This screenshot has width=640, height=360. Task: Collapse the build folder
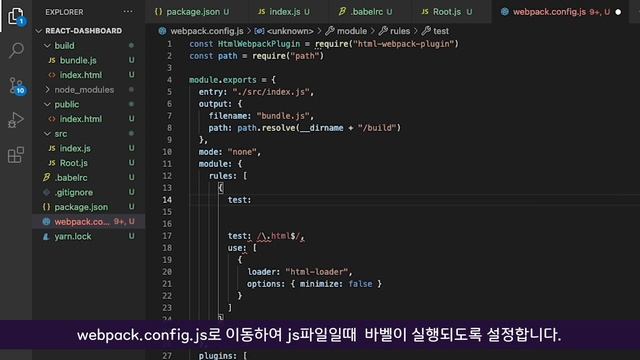47,46
